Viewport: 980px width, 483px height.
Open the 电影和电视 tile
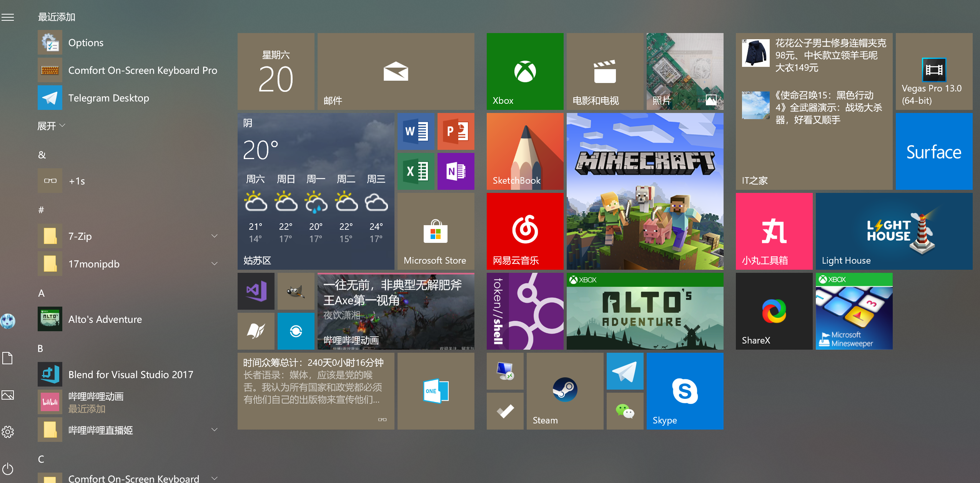(605, 71)
